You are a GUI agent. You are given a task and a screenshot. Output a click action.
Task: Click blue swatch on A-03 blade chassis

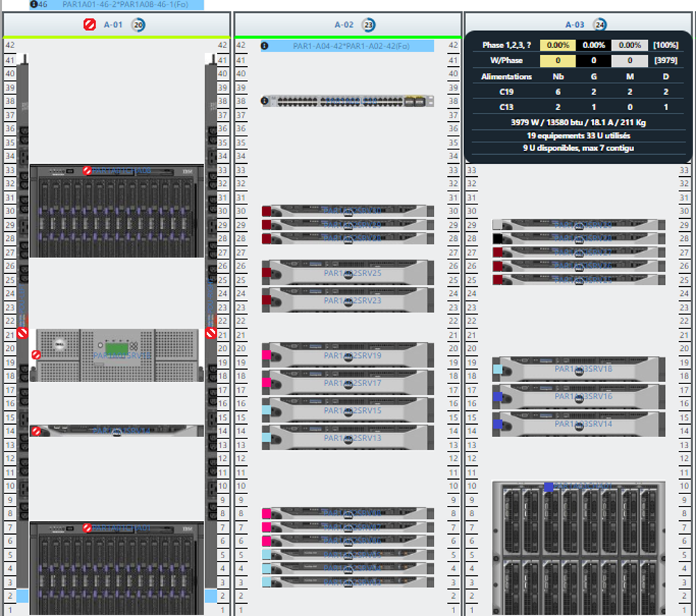click(549, 487)
